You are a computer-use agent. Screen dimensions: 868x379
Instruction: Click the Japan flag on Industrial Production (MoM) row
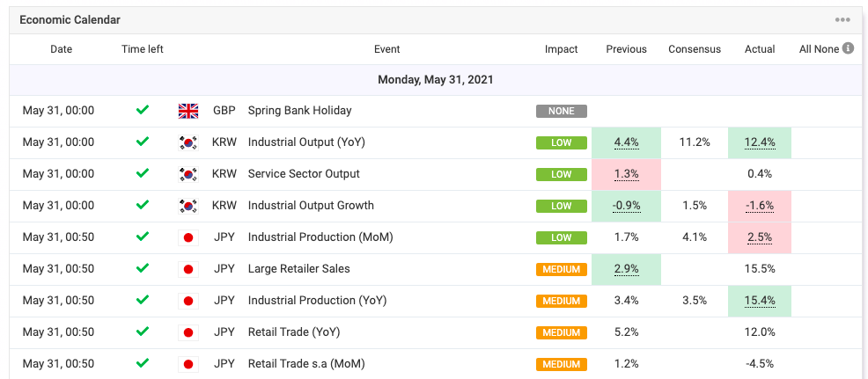(x=188, y=237)
